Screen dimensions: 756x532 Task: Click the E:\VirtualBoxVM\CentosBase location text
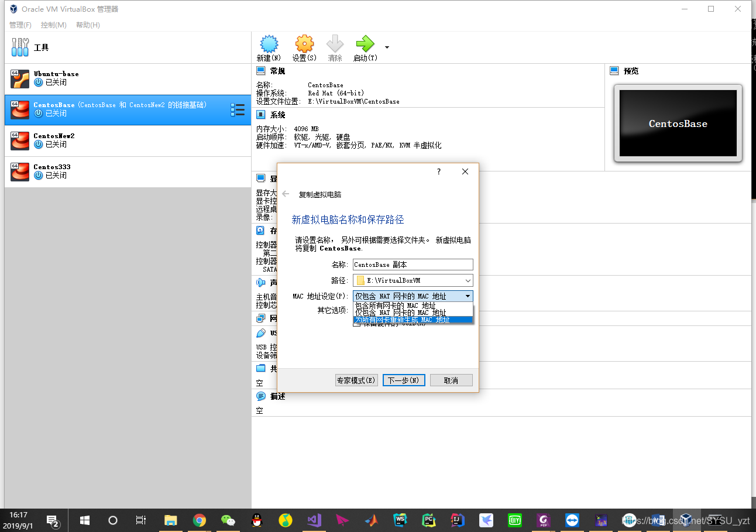click(x=354, y=101)
